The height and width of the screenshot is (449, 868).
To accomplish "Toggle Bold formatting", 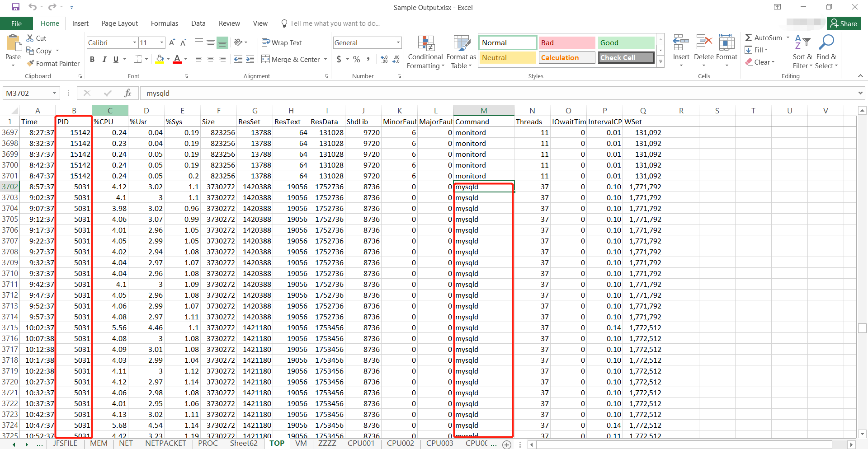I will 92,59.
